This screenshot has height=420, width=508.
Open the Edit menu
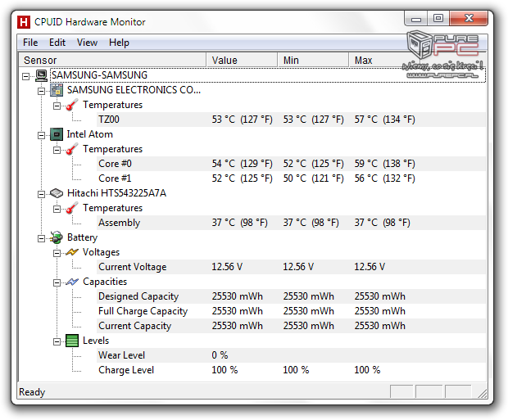tap(57, 43)
